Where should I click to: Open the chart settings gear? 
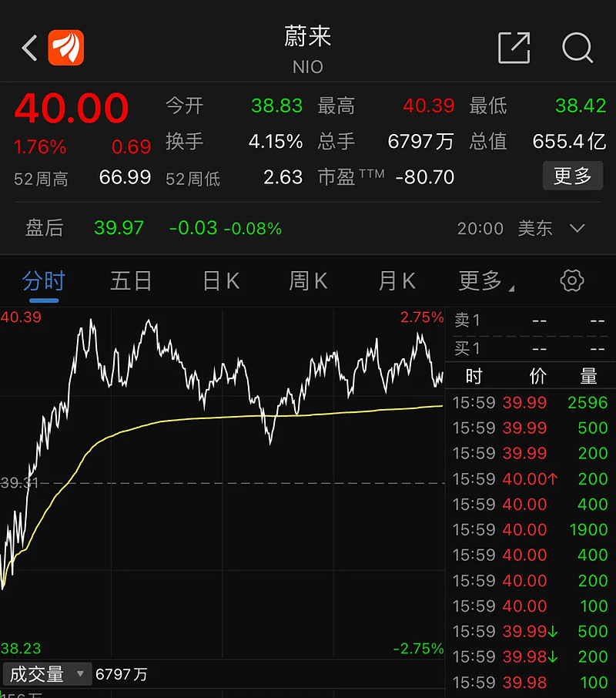click(x=571, y=280)
